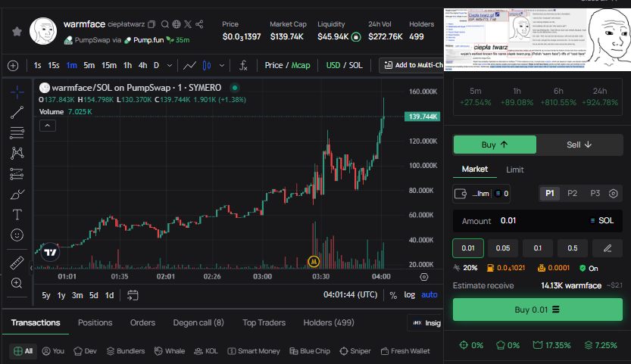Favorite warmface token with star icon
631x364 pixels.
coord(17,31)
